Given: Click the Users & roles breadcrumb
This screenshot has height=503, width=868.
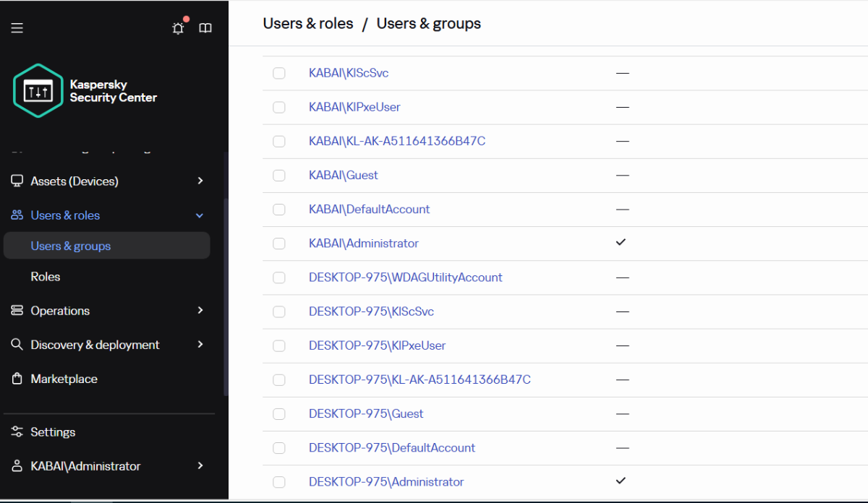Looking at the screenshot, I should pyautogui.click(x=308, y=23).
